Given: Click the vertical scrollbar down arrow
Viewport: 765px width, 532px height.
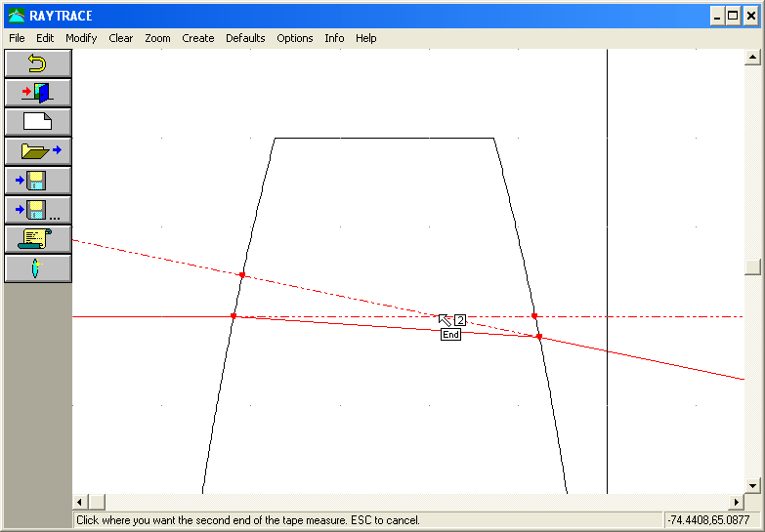Looking at the screenshot, I should pos(752,486).
